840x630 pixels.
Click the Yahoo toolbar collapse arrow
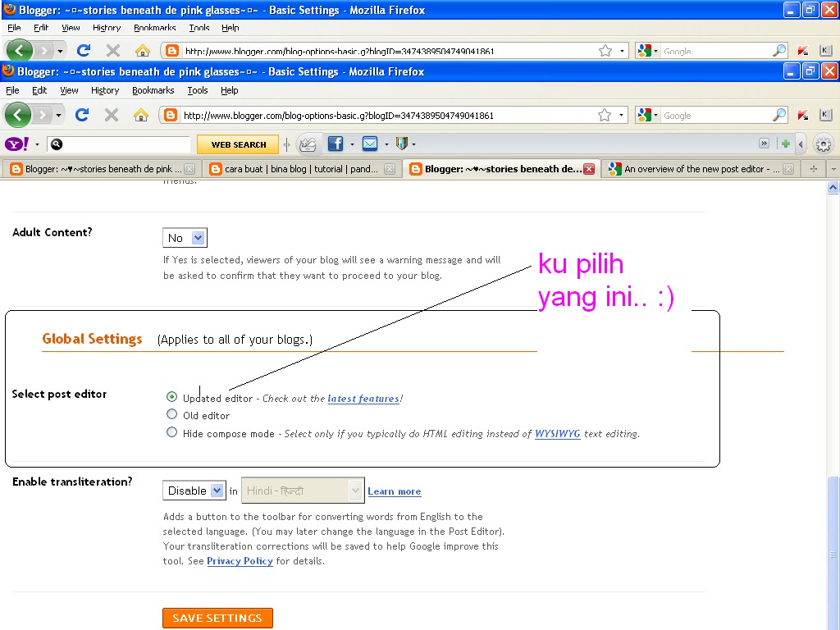tap(801, 144)
